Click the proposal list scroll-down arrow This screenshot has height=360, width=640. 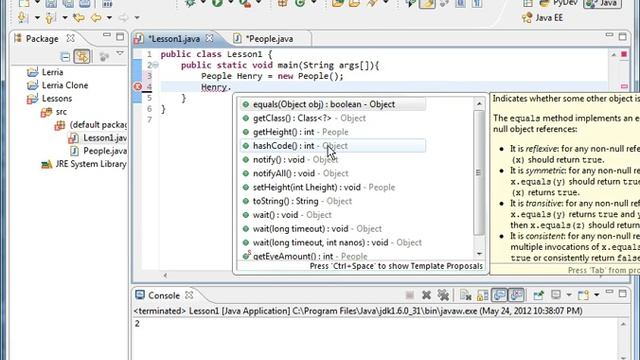pyautogui.click(x=479, y=253)
